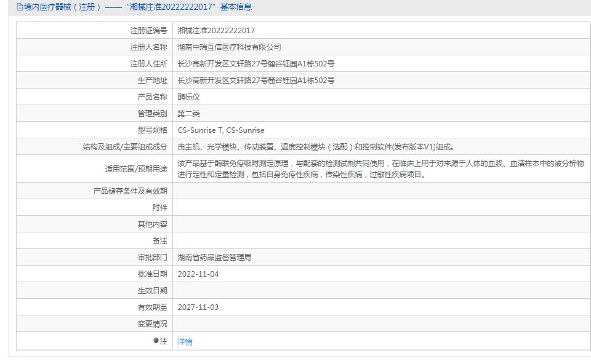Click the 生效日期 label
This screenshot has height=364, width=591.
pos(152,290)
